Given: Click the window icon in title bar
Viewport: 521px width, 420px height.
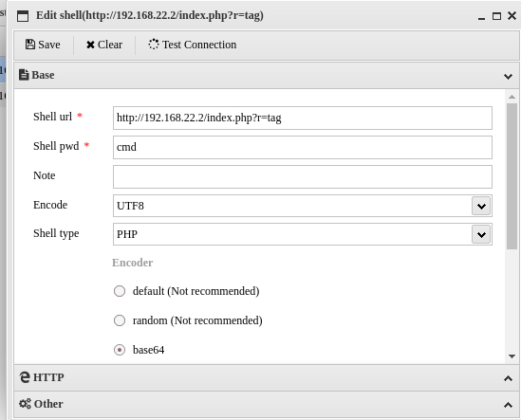Looking at the screenshot, I should 23,15.
